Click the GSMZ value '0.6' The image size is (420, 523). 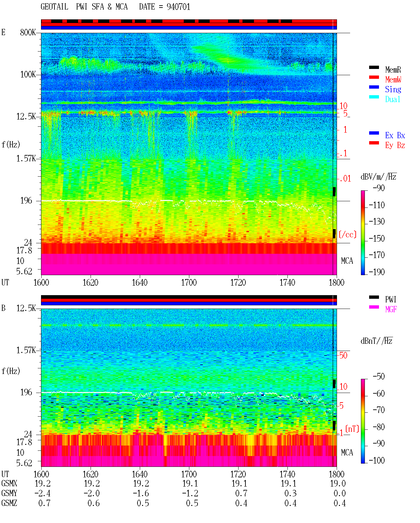click(94, 503)
